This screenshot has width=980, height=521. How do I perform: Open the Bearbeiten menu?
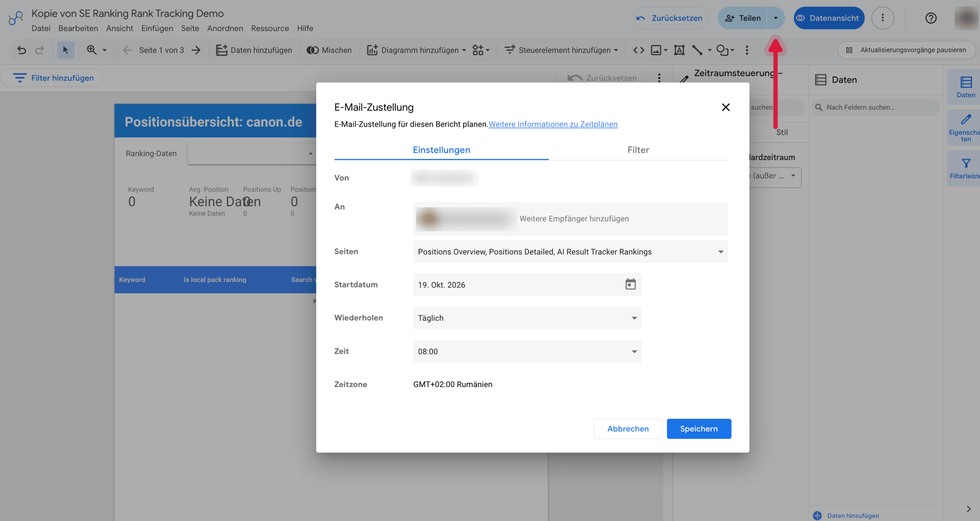[78, 28]
